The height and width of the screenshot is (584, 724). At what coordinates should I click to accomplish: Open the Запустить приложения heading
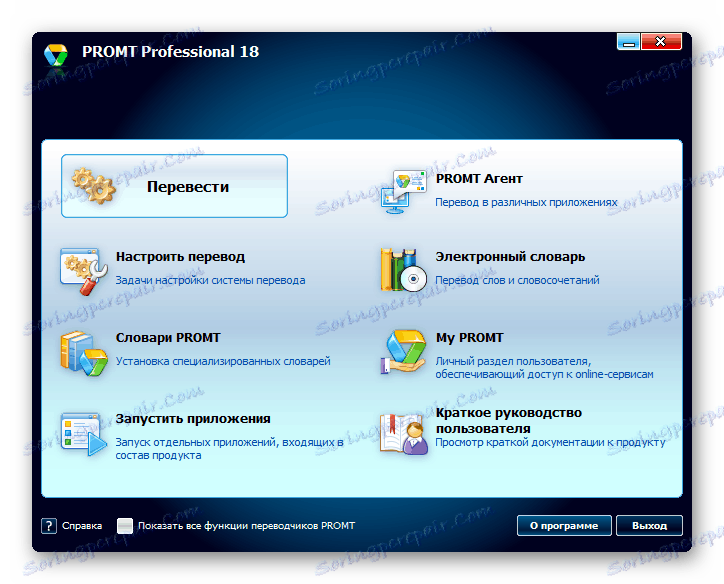pyautogui.click(x=193, y=419)
